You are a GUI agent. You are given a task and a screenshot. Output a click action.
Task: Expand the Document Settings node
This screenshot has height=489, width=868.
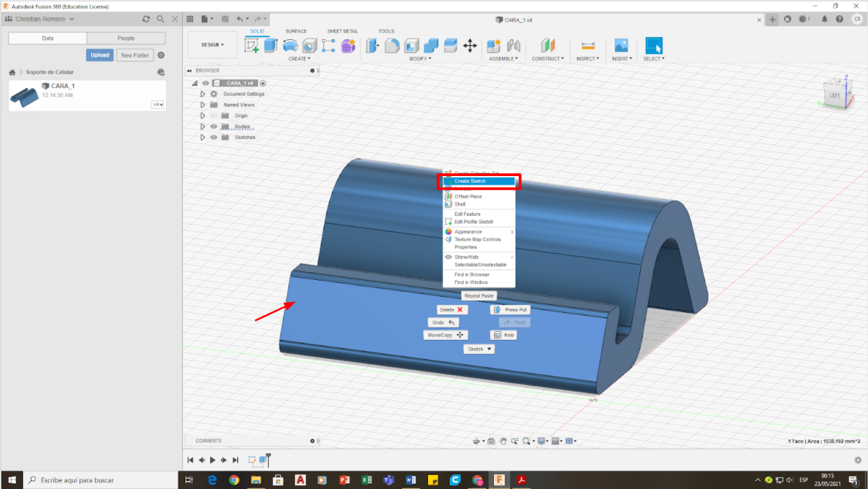pos(202,94)
